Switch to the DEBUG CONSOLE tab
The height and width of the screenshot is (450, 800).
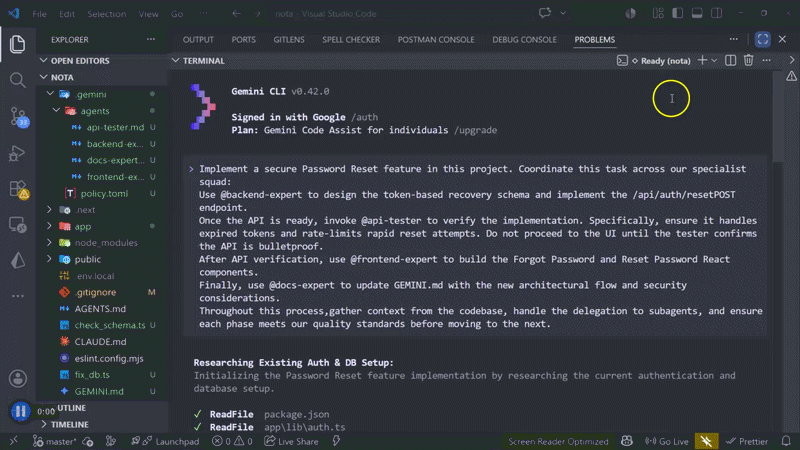[524, 39]
